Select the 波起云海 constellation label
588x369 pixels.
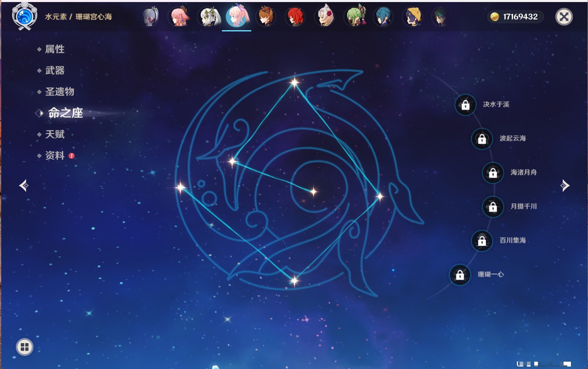click(513, 138)
